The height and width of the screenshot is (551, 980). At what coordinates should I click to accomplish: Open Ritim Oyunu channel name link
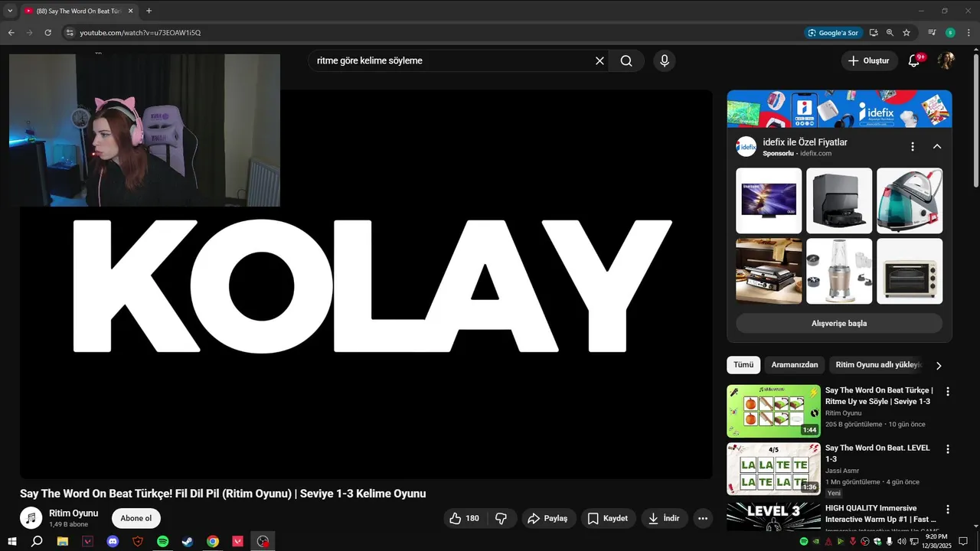pos(73,514)
